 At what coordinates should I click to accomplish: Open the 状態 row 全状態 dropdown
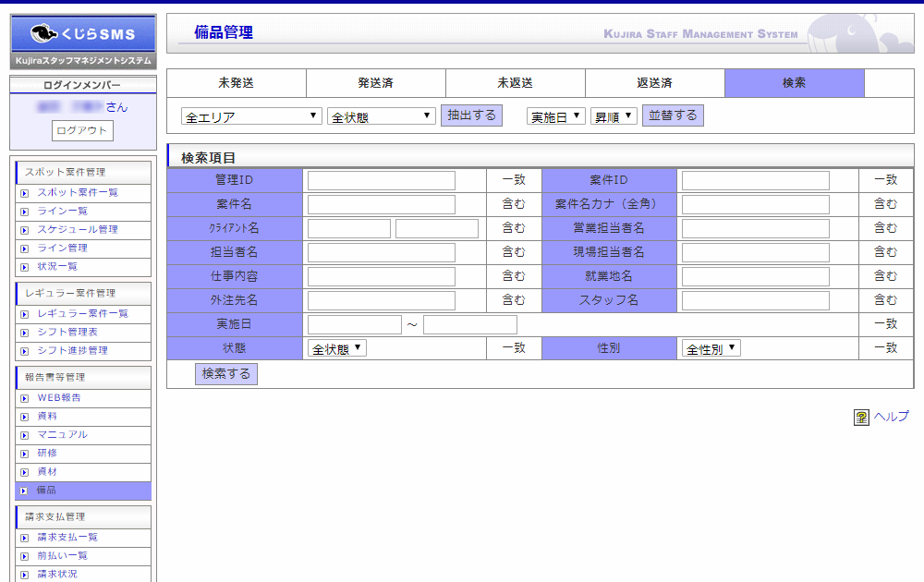(x=337, y=348)
